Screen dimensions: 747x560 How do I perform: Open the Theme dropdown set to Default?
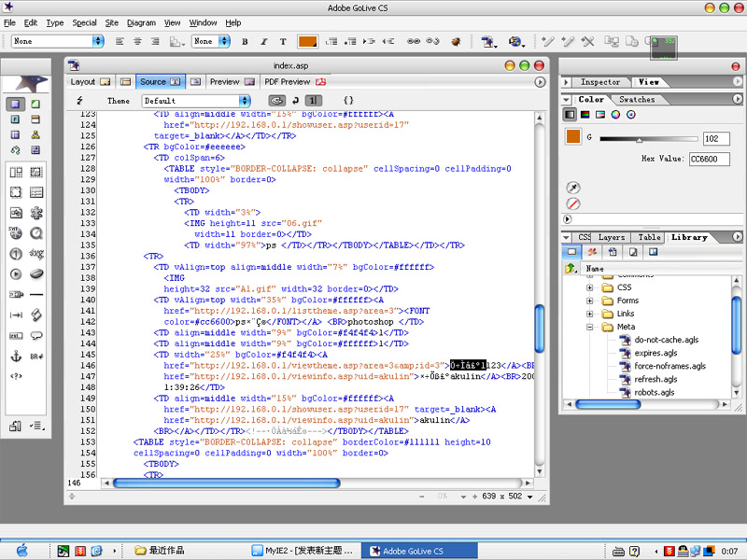196,101
